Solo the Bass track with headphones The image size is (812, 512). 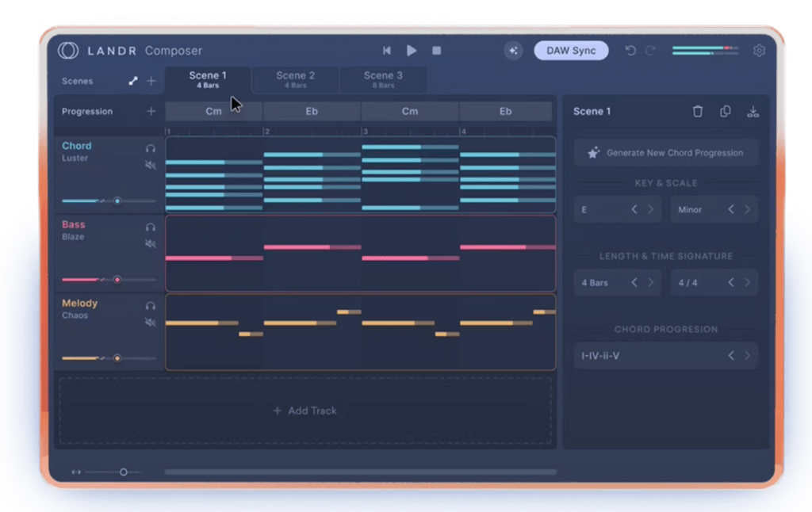150,227
